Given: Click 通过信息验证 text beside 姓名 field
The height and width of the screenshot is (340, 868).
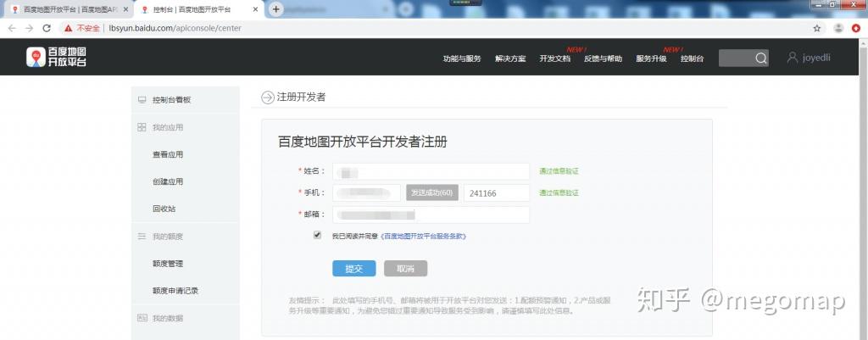Looking at the screenshot, I should point(559,171).
